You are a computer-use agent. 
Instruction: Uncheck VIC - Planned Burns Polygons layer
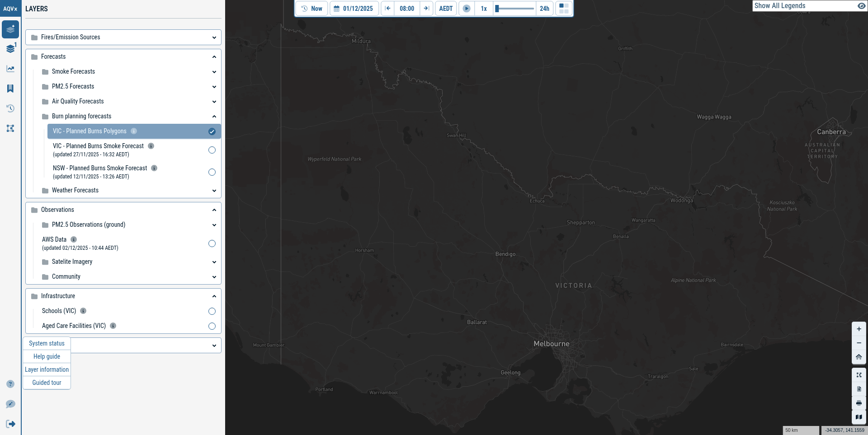pos(212,131)
